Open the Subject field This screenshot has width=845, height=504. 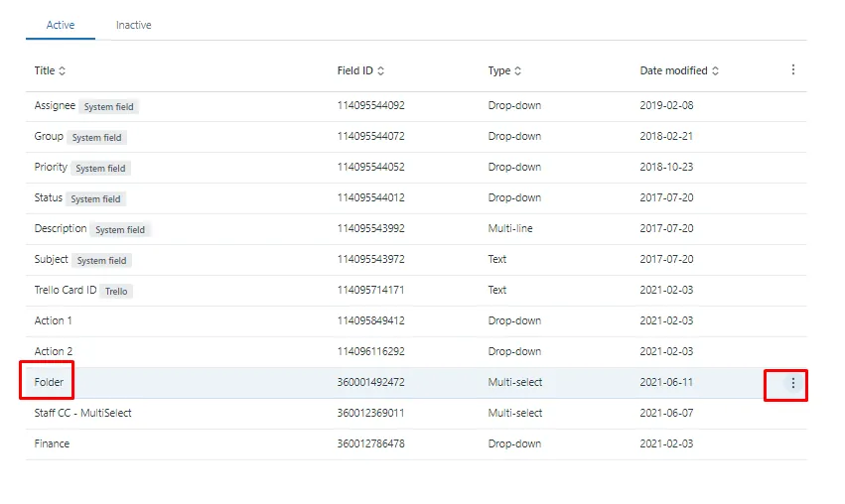(52, 259)
